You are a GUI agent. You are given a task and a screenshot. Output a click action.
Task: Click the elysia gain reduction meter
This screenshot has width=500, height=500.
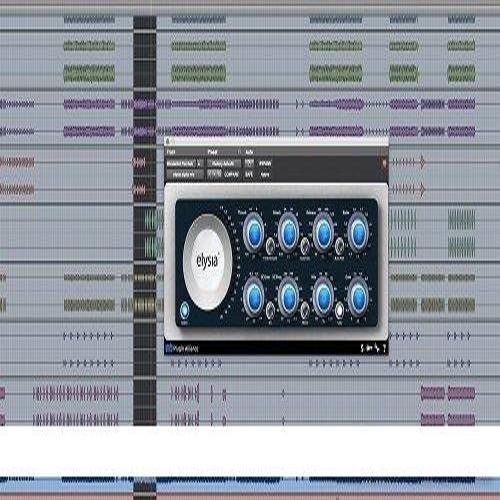click(x=208, y=262)
